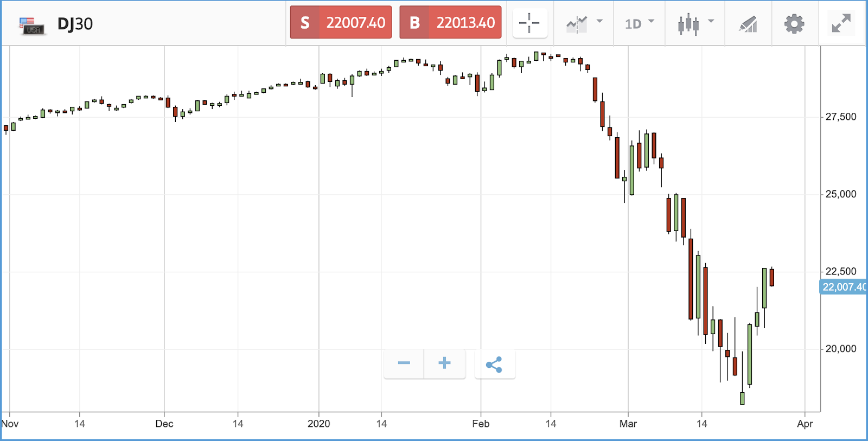868x441 pixels.
Task: Expand the chart type dropdown arrow
Action: pyautogui.click(x=711, y=22)
